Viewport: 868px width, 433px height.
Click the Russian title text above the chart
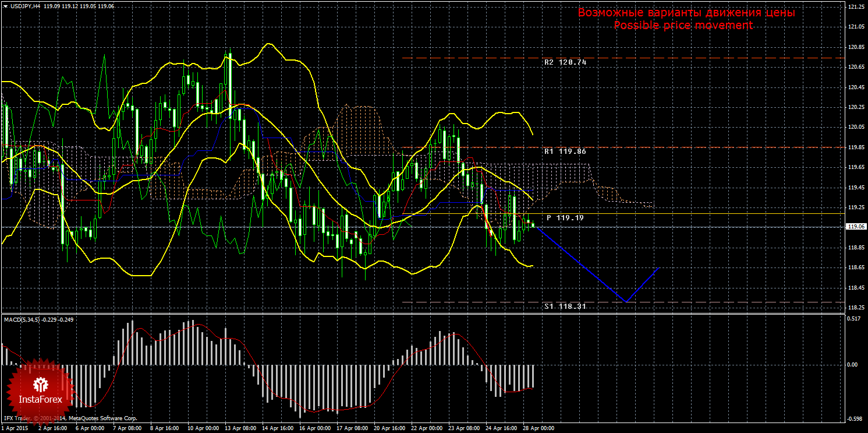click(686, 13)
